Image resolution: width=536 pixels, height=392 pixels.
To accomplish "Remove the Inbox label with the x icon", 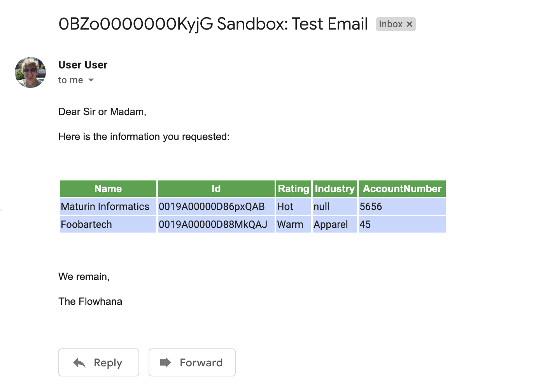I will pyautogui.click(x=409, y=24).
